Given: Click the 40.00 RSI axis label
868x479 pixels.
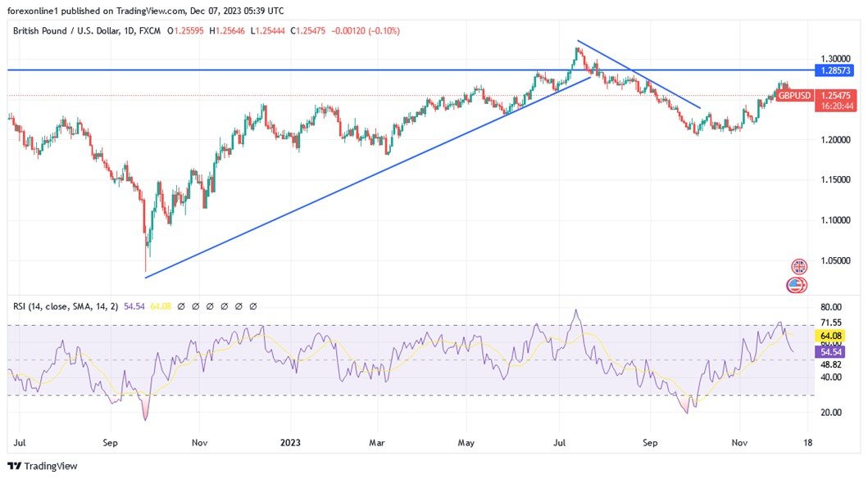Looking at the screenshot, I should [830, 377].
